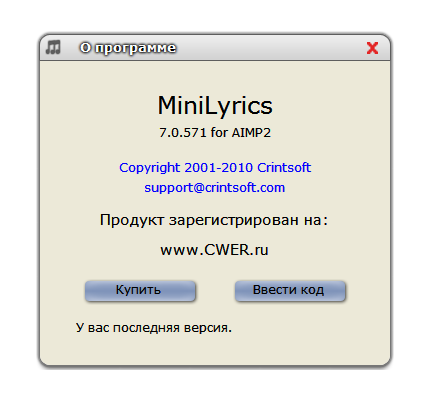Click the Продукт зарегистрирован на: label

214,220
